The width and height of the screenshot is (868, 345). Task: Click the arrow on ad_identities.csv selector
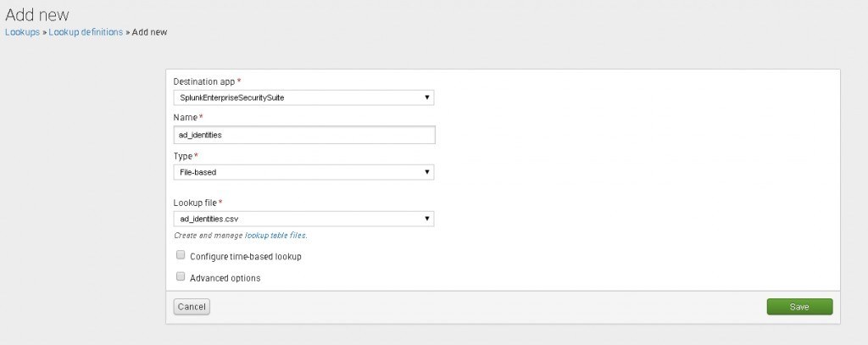pos(427,219)
